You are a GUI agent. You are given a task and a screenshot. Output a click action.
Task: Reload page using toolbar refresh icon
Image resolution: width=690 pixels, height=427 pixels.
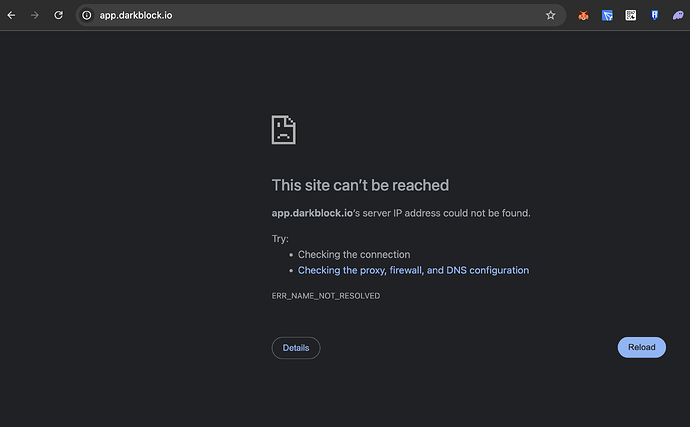pos(58,15)
